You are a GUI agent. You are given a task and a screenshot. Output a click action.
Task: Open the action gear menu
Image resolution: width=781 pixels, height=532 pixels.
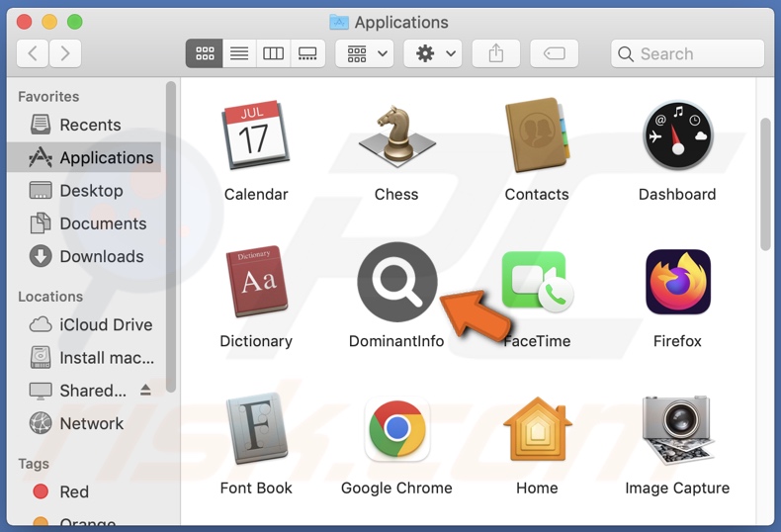point(433,53)
